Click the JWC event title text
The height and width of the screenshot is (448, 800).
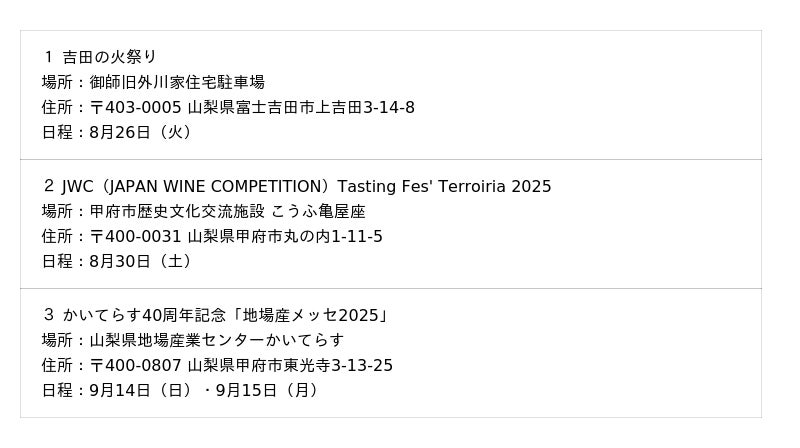point(77,187)
